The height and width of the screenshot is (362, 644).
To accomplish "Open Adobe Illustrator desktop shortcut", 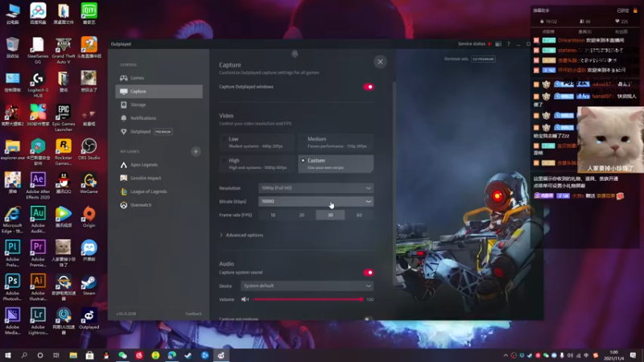I will click(x=38, y=287).
